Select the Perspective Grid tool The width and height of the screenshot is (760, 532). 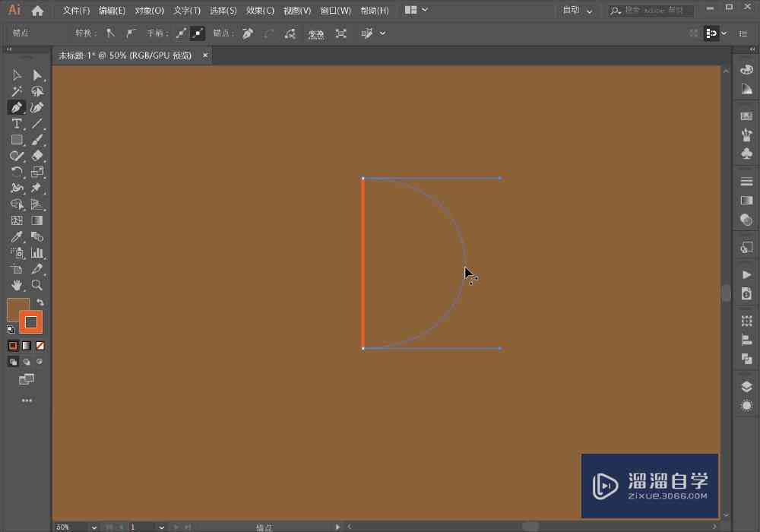coord(36,204)
